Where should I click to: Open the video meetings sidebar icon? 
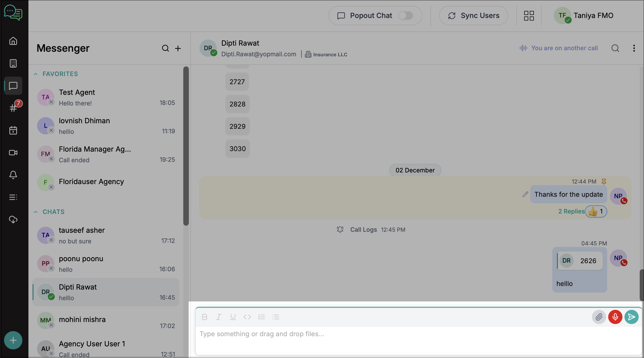click(x=13, y=153)
